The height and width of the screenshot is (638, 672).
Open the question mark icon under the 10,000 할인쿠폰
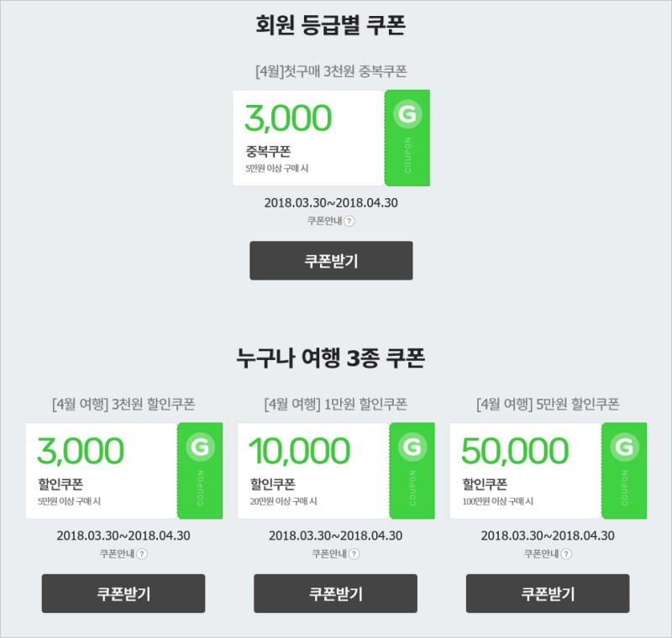(354, 554)
